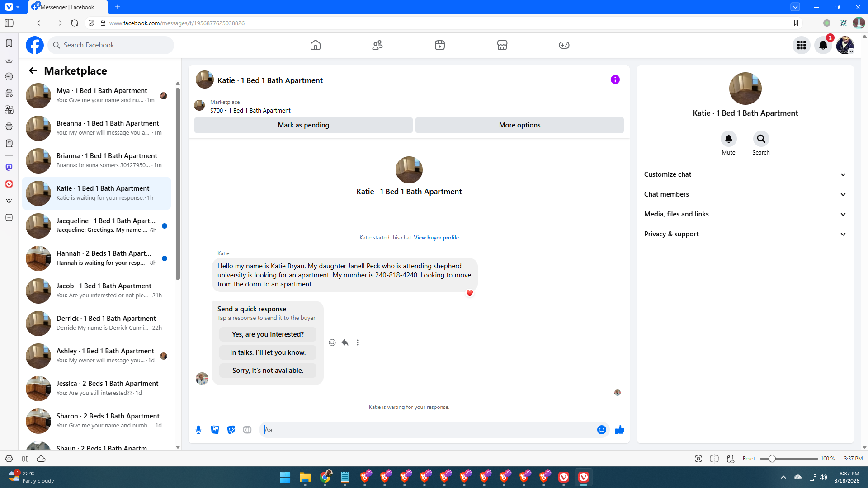Open the Facebook notifications bell
The image size is (868, 488).
pos(823,45)
